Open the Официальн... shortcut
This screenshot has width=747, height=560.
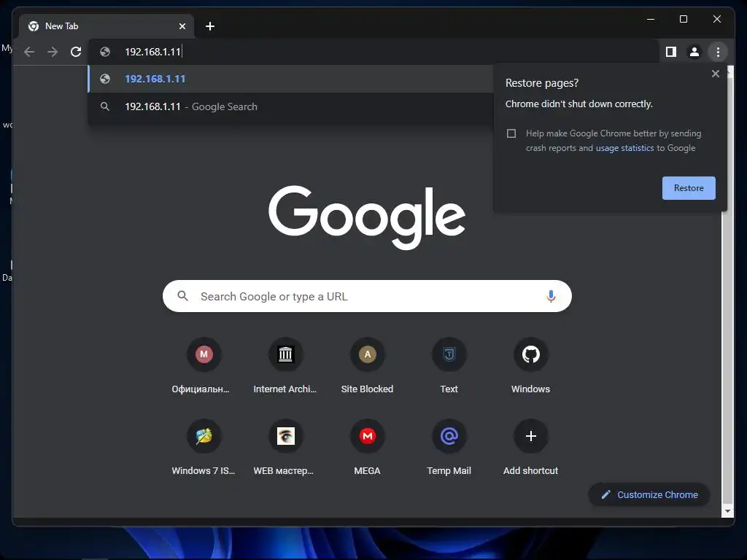coord(204,366)
